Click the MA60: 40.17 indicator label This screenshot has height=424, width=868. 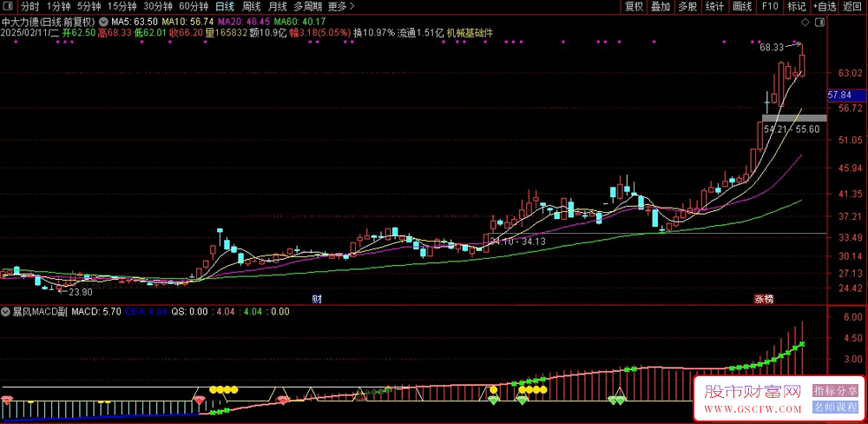[x=299, y=23]
